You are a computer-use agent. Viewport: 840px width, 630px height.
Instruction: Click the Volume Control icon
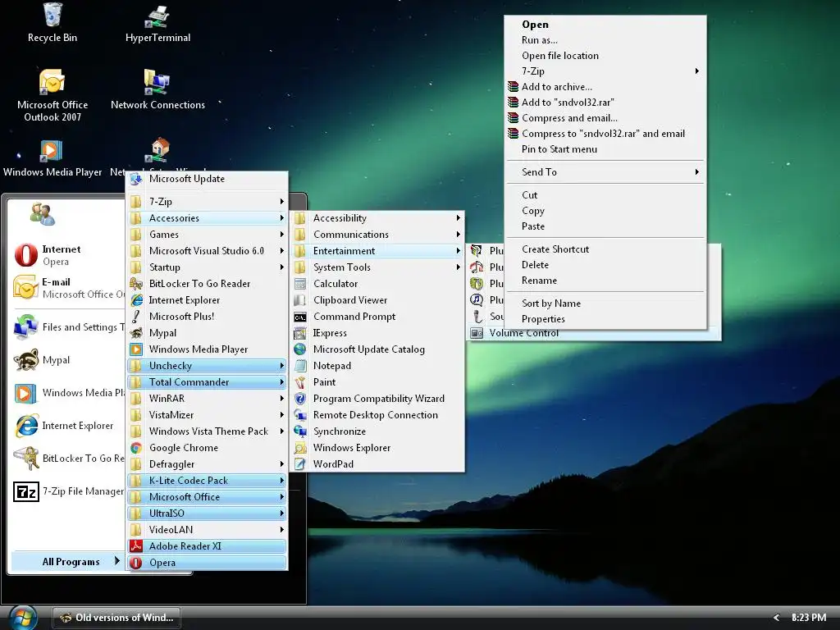[477, 333]
